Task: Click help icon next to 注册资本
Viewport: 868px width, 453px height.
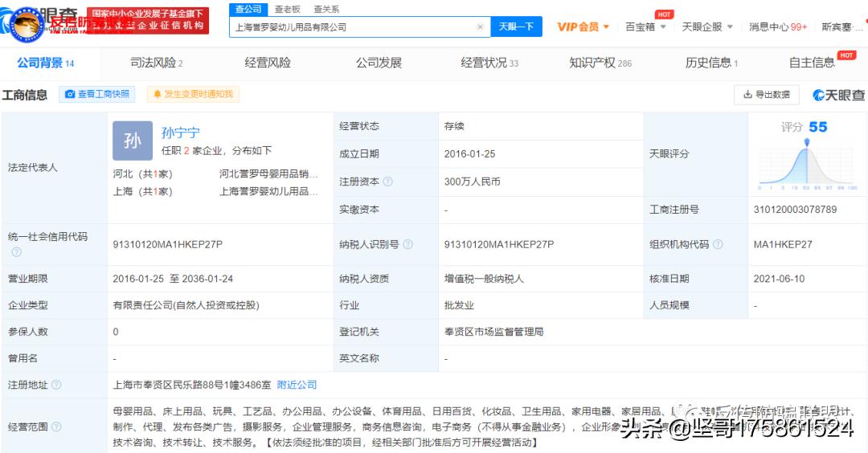Action: tap(388, 182)
